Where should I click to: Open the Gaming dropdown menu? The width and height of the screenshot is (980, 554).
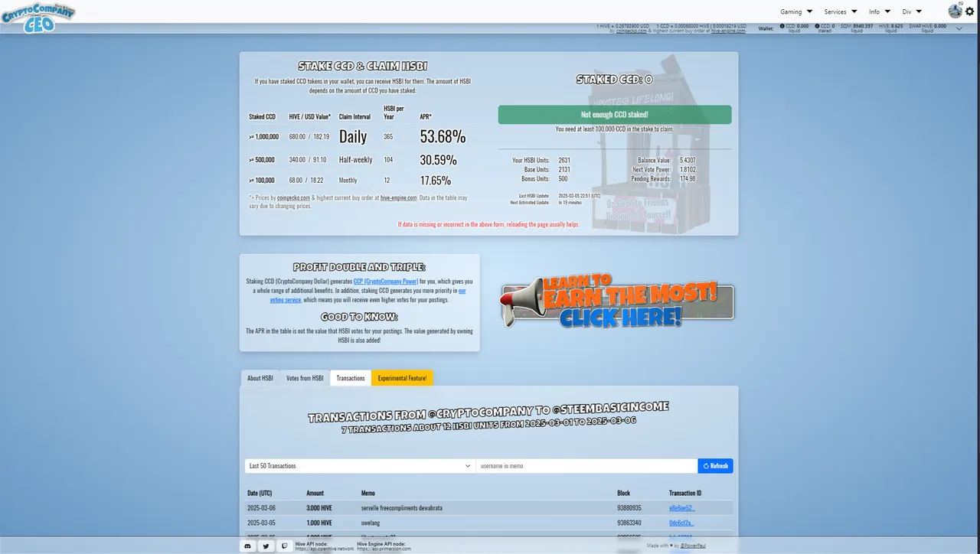coord(796,11)
